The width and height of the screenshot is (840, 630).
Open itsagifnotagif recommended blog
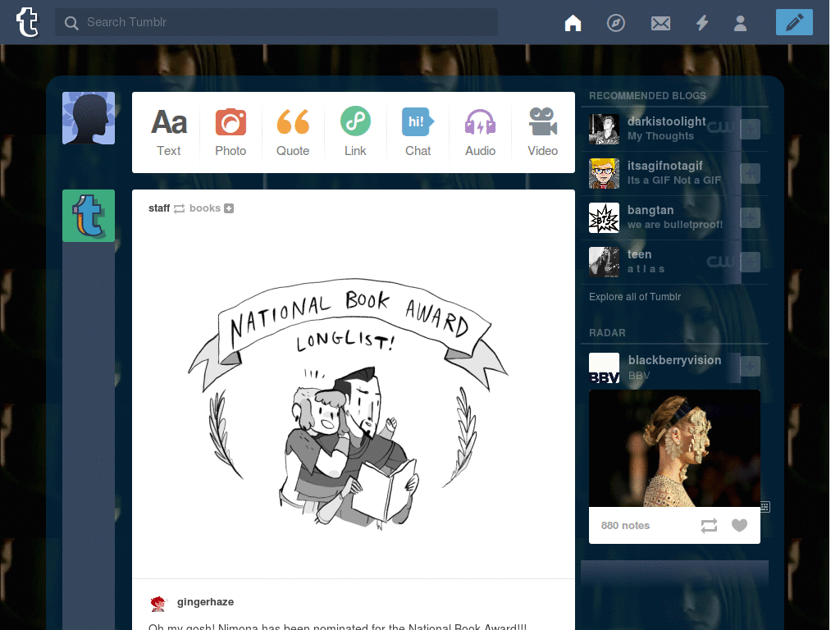coord(664,166)
